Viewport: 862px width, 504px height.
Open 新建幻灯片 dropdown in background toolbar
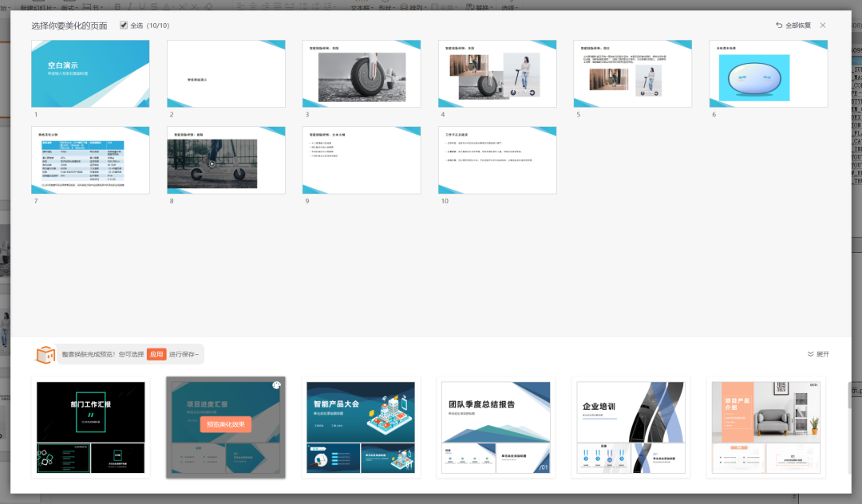[x=38, y=8]
